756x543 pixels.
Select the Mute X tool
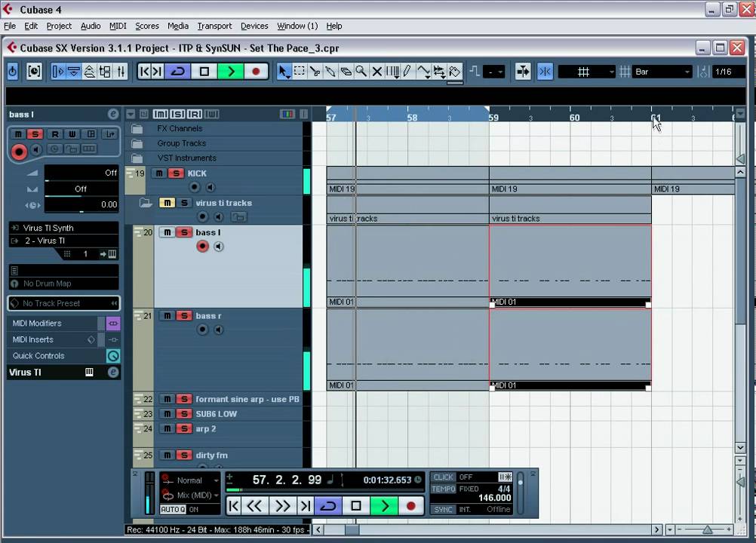tap(377, 72)
